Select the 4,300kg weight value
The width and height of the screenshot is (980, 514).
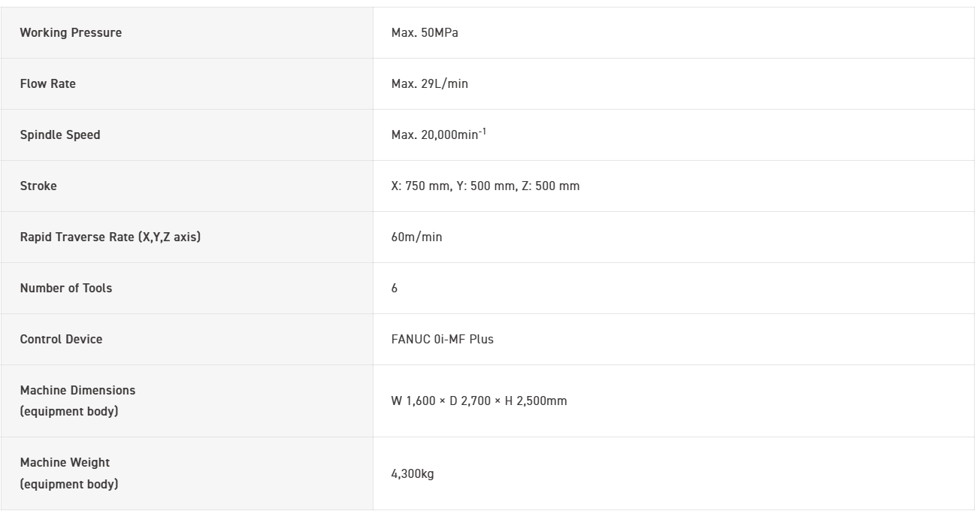point(413,474)
